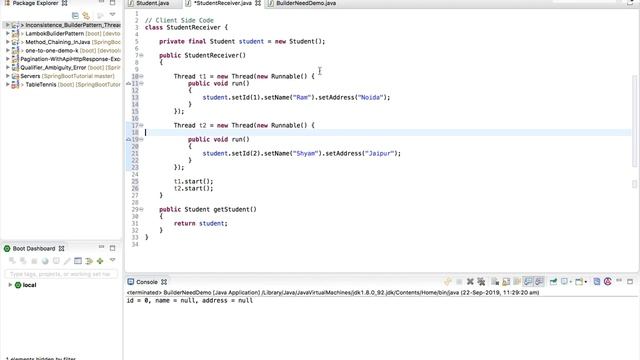Click Boot Dashboard pencil edit icon
The image size is (640, 360).
click(67, 261)
